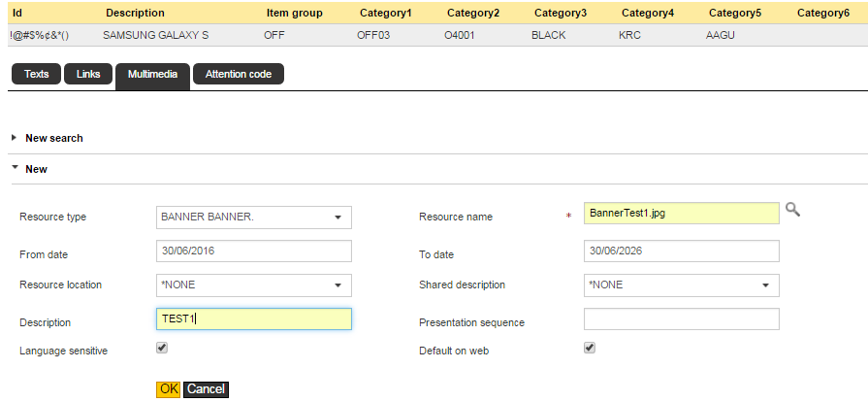Switch to the Texts tab
Image resolution: width=868 pixels, height=402 pixels.
[x=36, y=74]
